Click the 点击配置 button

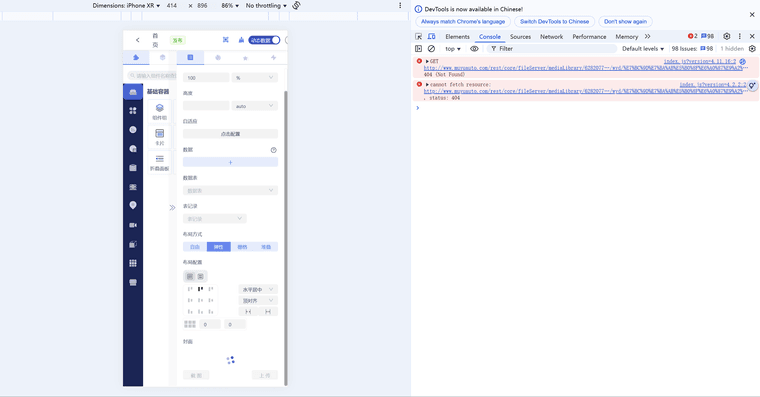[230, 134]
